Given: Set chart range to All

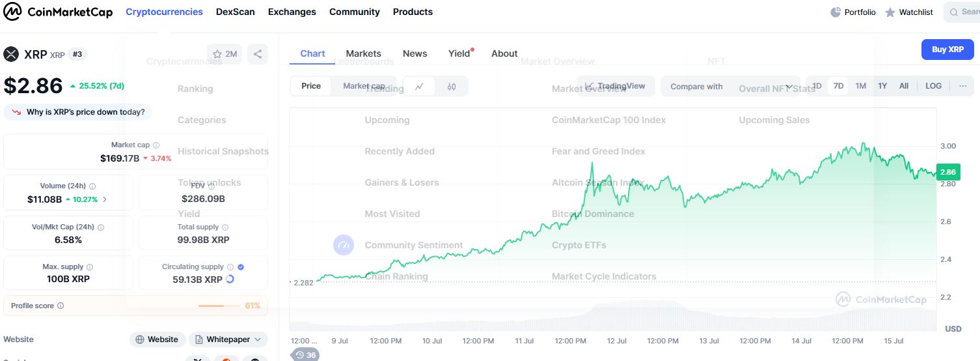Looking at the screenshot, I should point(904,86).
